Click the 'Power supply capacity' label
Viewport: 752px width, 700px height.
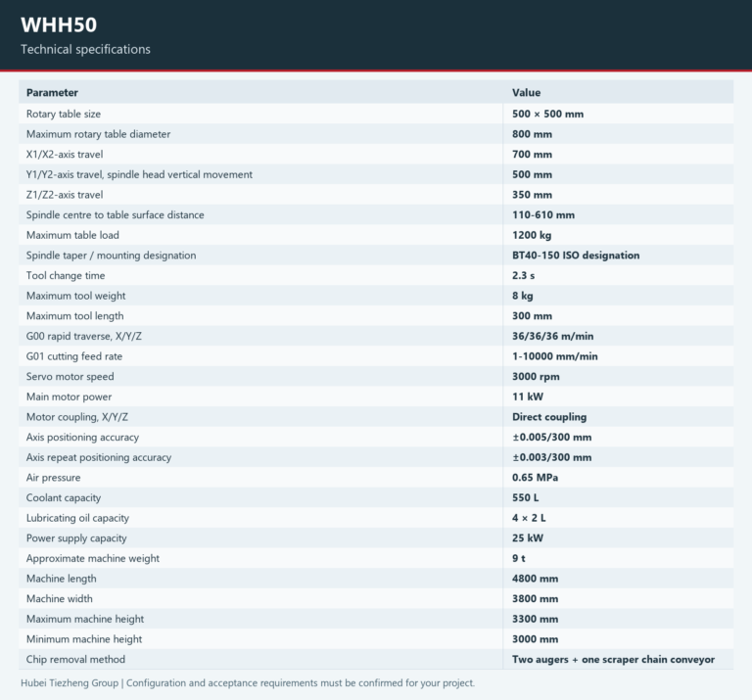point(76,538)
